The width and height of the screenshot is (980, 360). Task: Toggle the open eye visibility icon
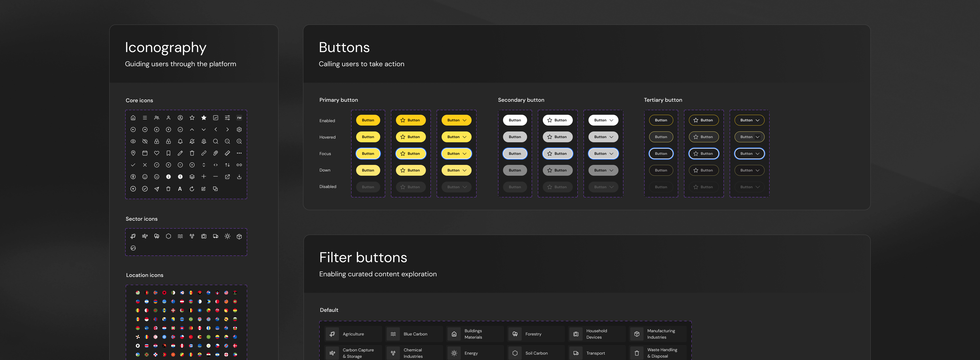coord(133,142)
